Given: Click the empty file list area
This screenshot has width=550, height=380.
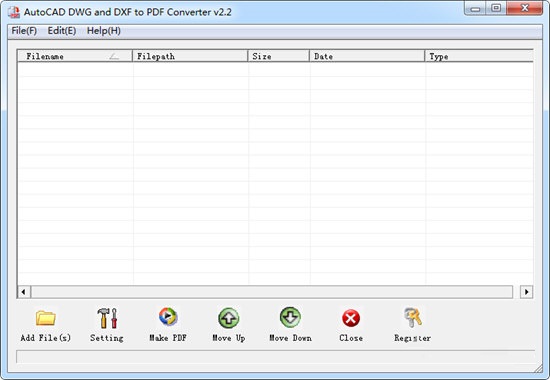Looking at the screenshot, I should [275, 174].
